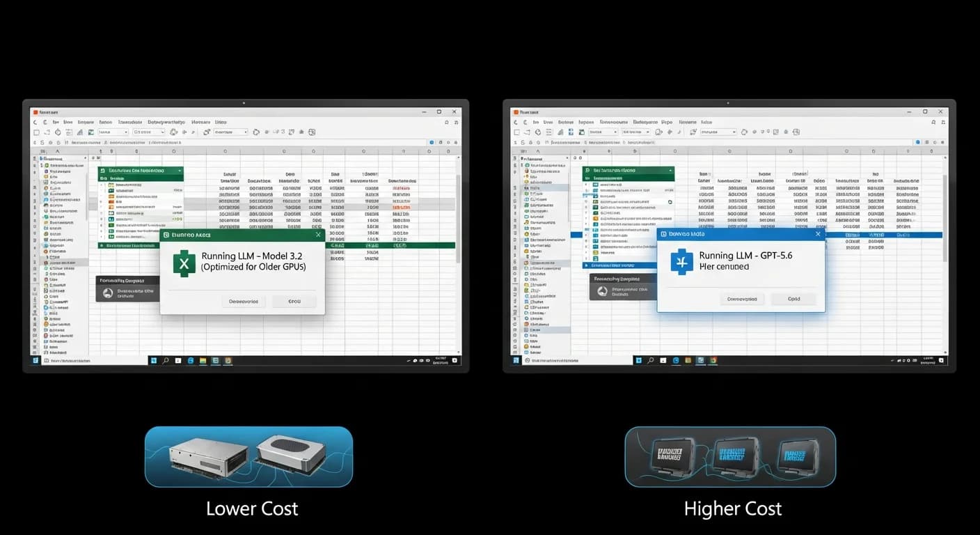Click the Excel icon in the Model 3.2 dialog
Screen dimensions: 980x535
(x=184, y=265)
